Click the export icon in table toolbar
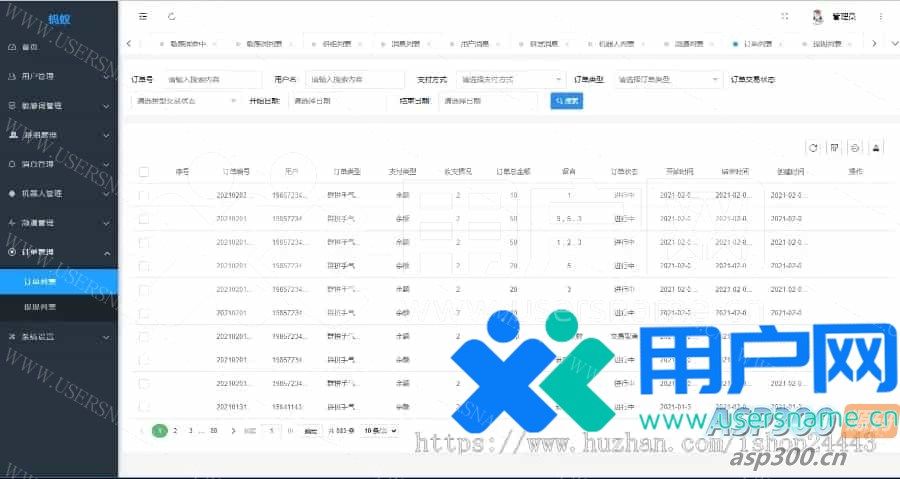 pos(855,148)
